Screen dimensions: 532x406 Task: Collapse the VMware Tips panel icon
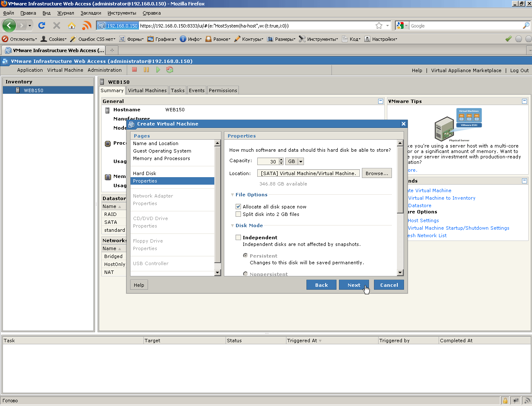pos(524,101)
